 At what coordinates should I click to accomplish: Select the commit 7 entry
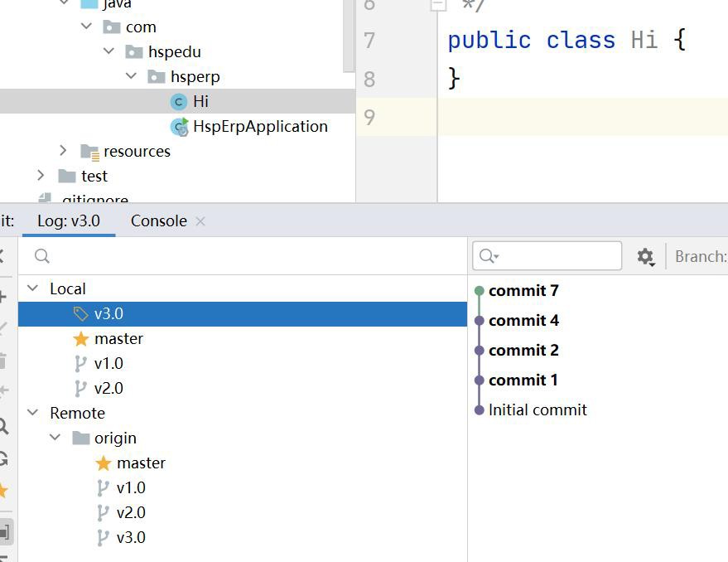523,291
